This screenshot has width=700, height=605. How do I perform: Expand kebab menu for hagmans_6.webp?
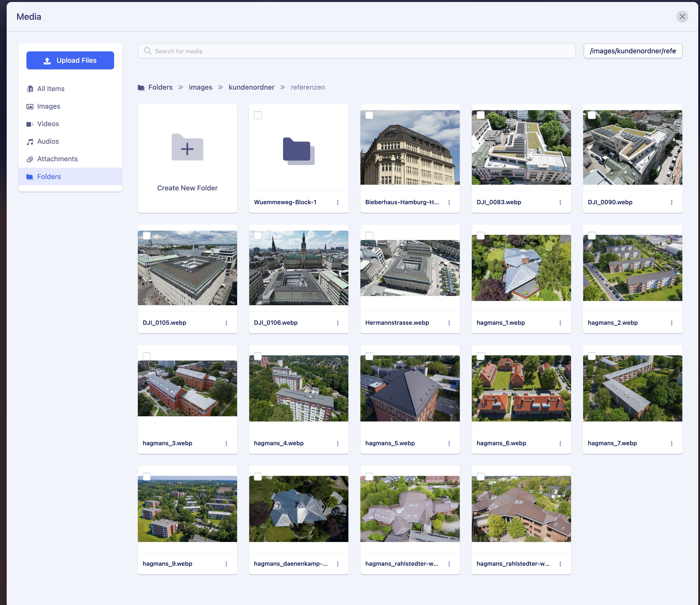[x=560, y=443]
